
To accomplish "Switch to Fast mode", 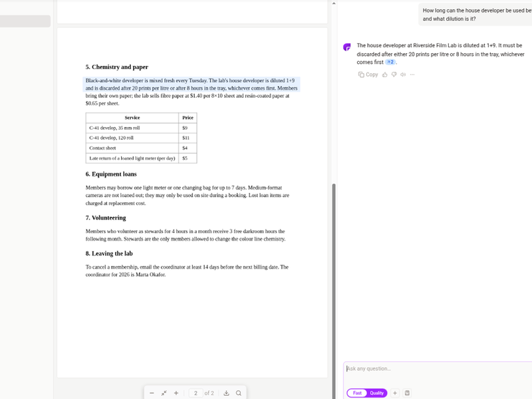I will click(x=357, y=393).
